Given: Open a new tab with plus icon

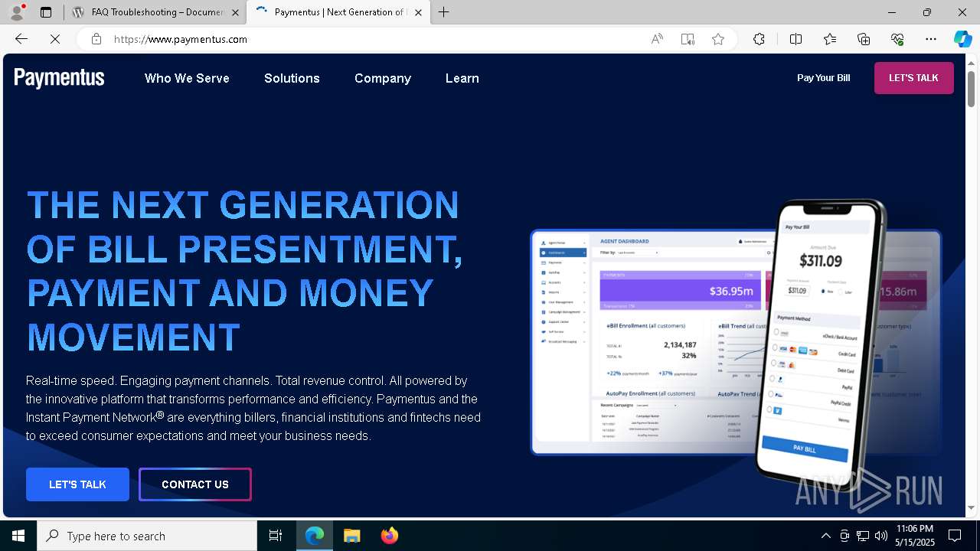Looking at the screenshot, I should (x=444, y=12).
